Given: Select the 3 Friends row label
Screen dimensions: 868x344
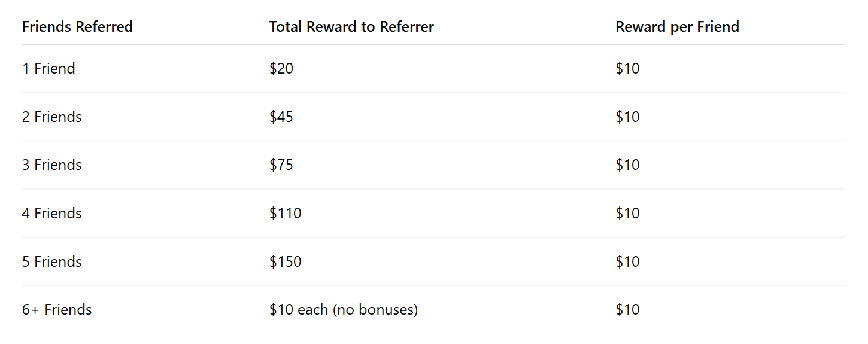Looking at the screenshot, I should [x=51, y=165].
